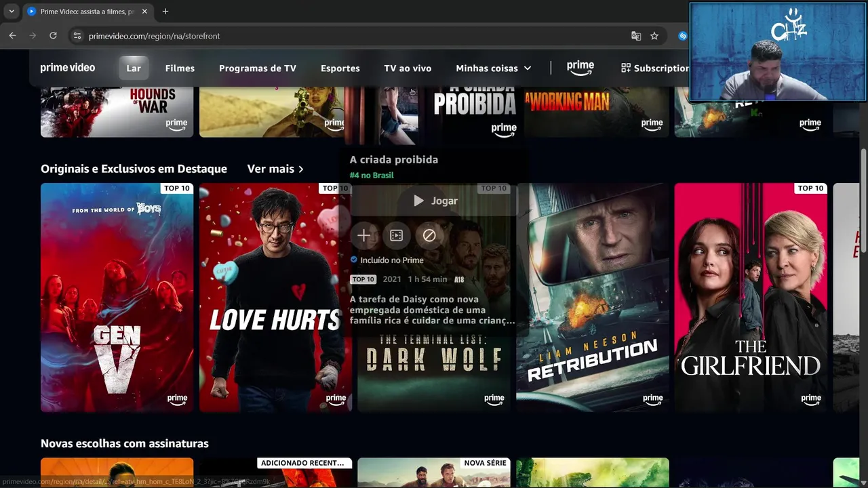Click the A criada proibida title text
Screen dimensions: 868x488
click(x=394, y=159)
